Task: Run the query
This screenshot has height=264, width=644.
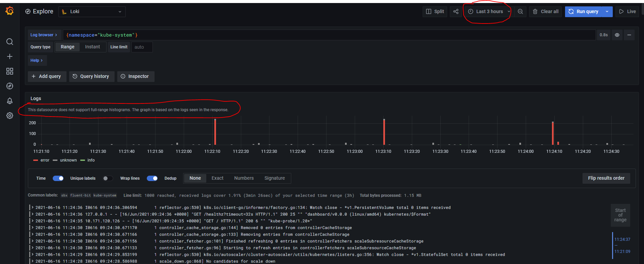Action: click(584, 12)
